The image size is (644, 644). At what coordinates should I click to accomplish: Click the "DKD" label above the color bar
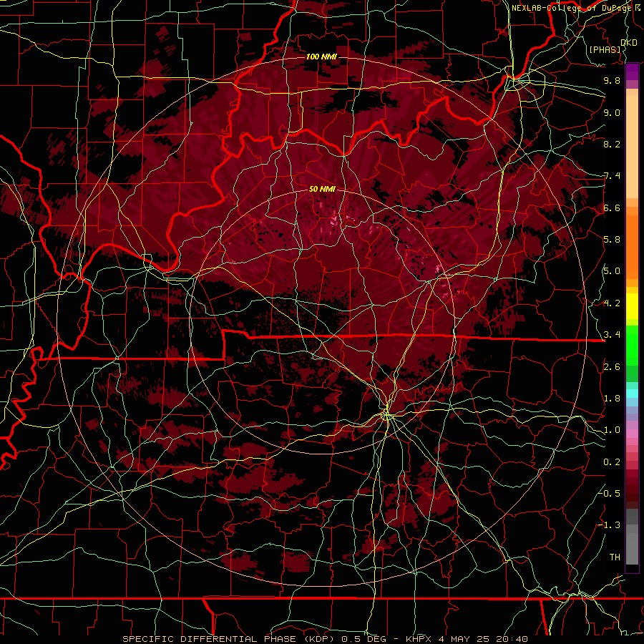tap(629, 43)
